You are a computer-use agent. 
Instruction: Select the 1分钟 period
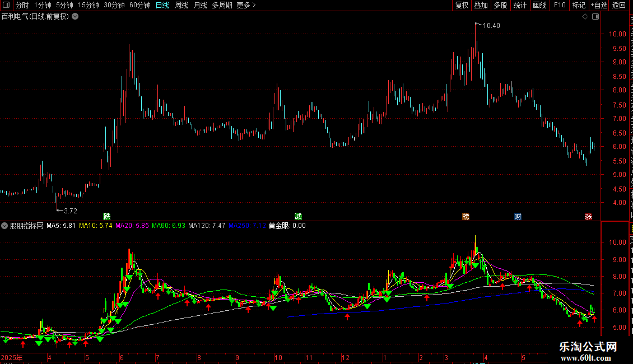(43, 5)
